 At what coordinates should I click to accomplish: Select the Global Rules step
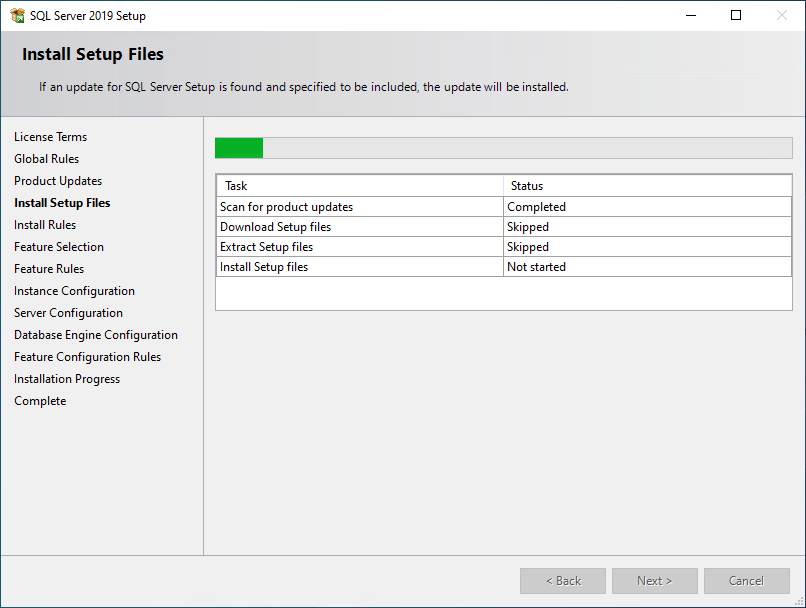(46, 158)
